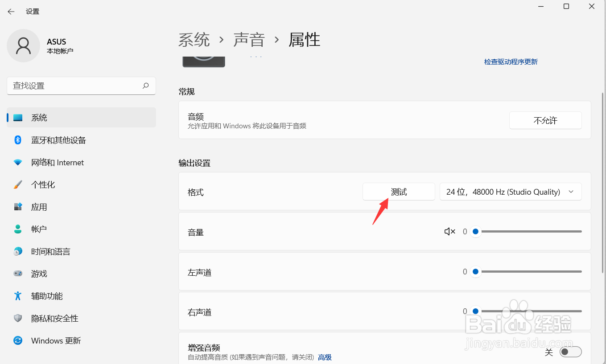Open 应用 settings page

tap(81, 207)
